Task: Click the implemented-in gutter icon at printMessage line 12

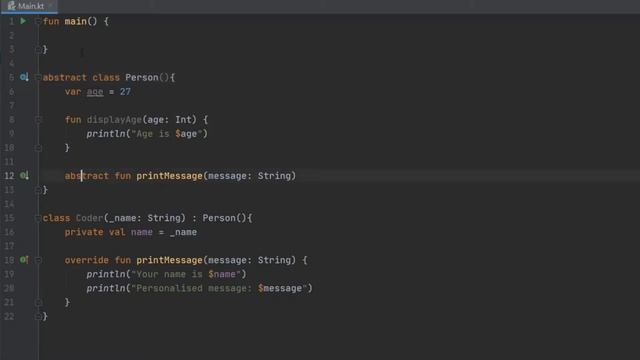Action: tap(24, 176)
